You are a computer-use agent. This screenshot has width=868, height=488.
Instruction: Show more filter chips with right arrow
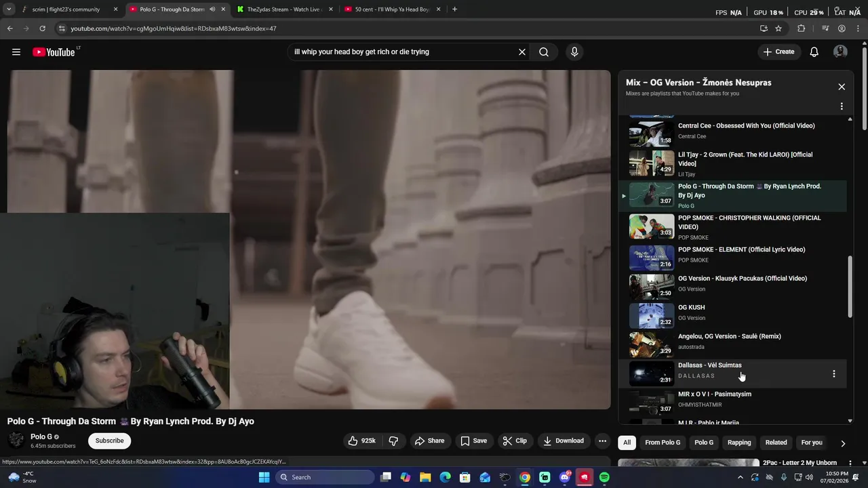pos(843,443)
